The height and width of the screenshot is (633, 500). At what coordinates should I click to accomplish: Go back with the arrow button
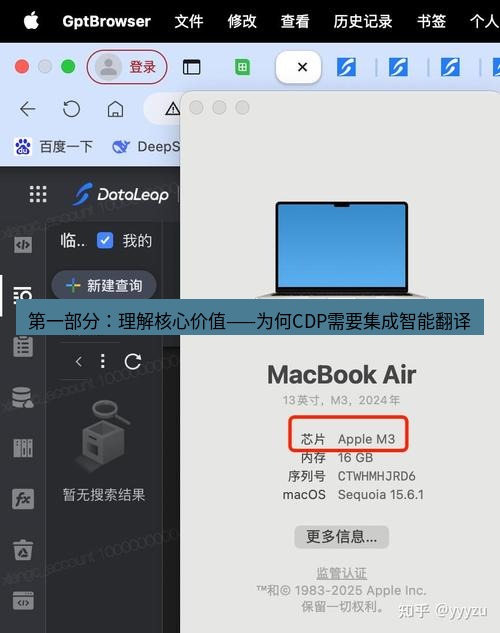click(x=28, y=109)
